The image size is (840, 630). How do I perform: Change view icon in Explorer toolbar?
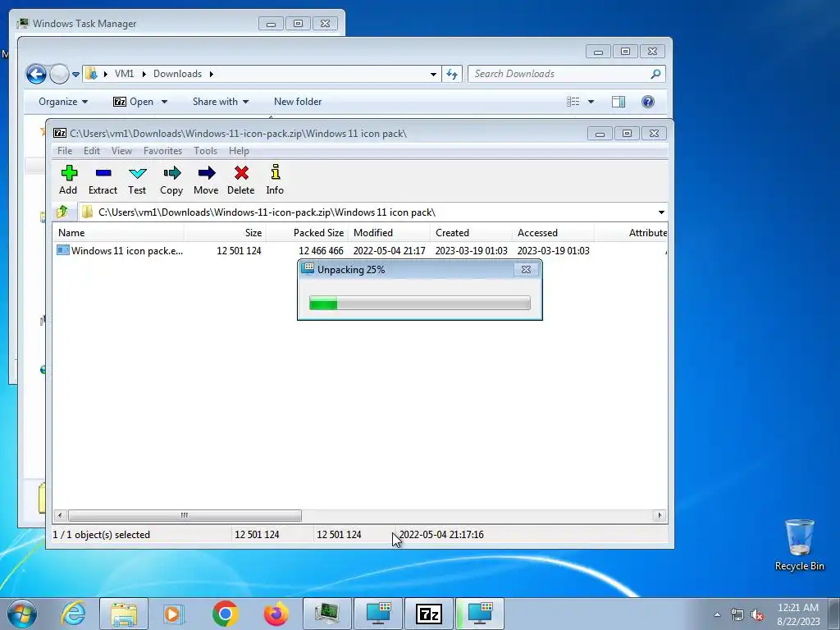tap(573, 102)
